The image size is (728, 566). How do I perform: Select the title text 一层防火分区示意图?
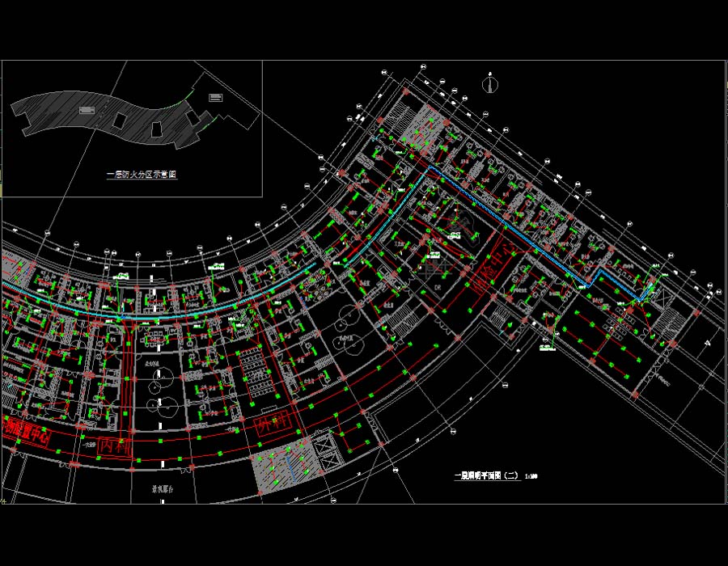coord(142,175)
